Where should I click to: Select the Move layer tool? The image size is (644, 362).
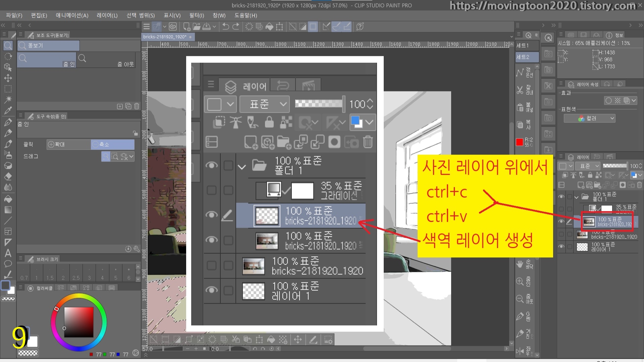8,78
